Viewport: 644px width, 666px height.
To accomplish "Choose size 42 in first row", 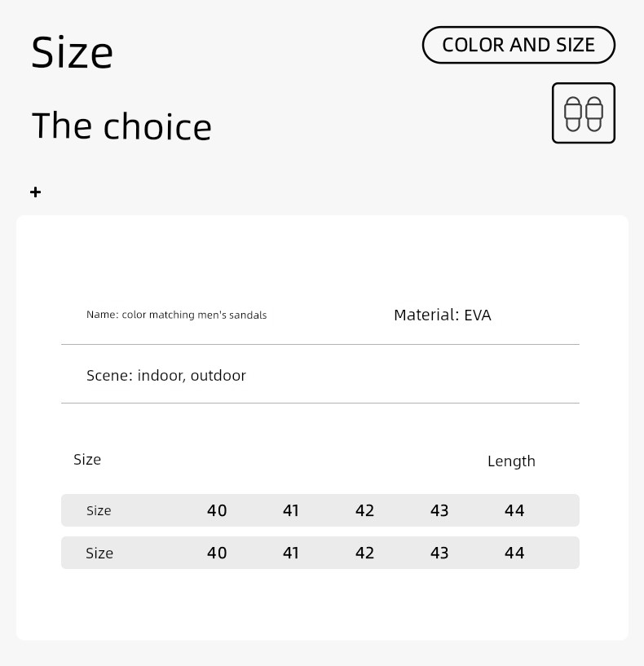I will tap(364, 510).
